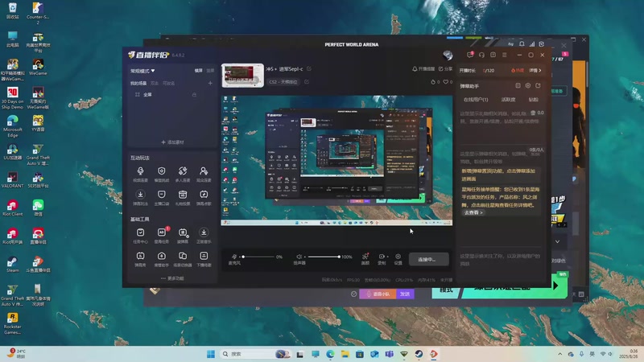Open the 弹幕秀 tool

click(140, 259)
